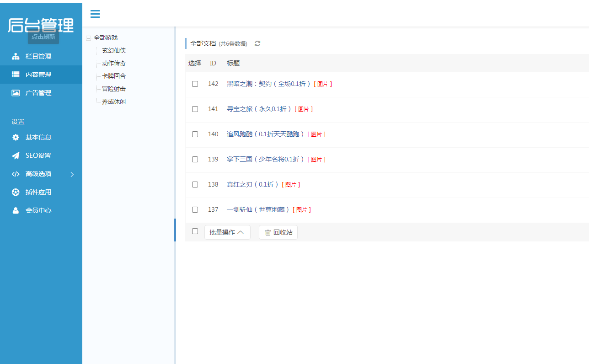589x364 pixels.
Task: Click the 插件应用 soccer ball icon
Action: coord(16,192)
